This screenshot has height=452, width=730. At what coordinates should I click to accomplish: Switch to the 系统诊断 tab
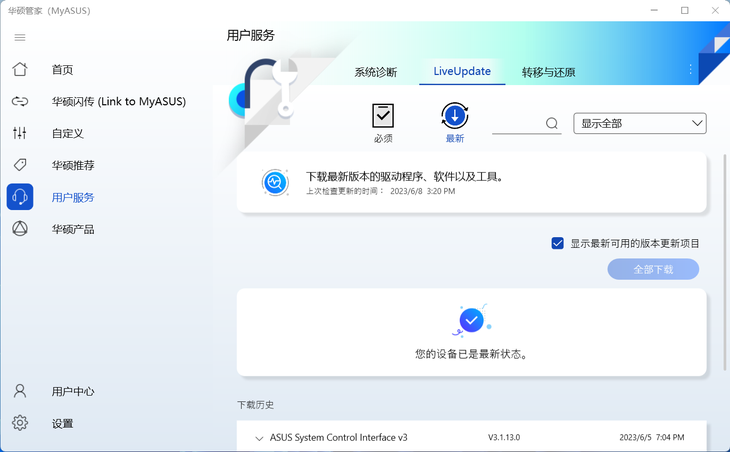[376, 72]
